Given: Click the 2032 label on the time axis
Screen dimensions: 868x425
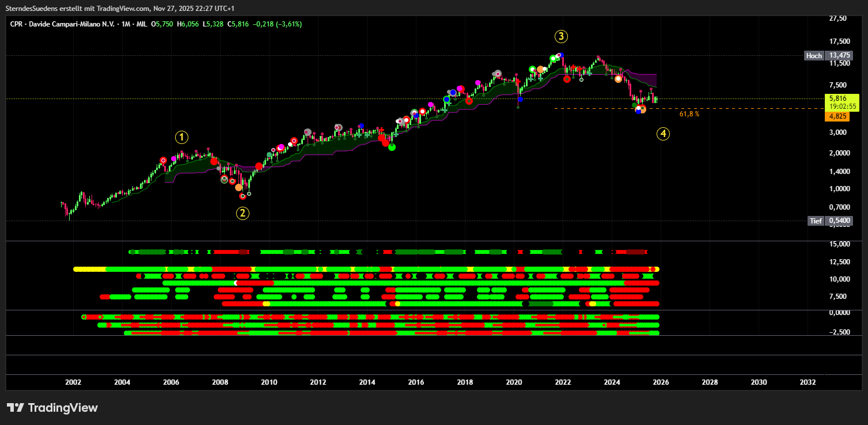Looking at the screenshot, I should click(808, 382).
